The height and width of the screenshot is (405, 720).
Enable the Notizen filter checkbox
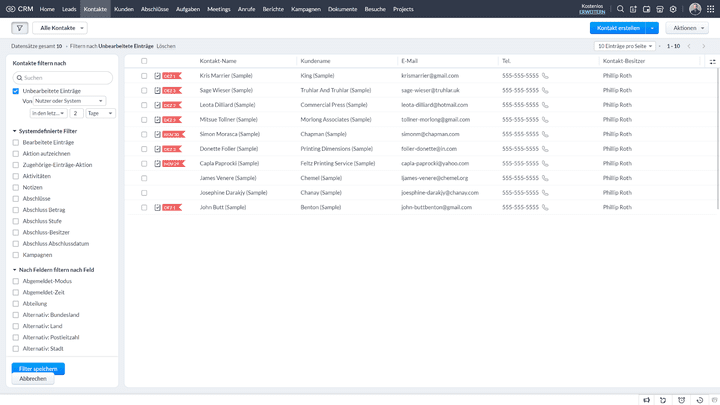coord(16,187)
